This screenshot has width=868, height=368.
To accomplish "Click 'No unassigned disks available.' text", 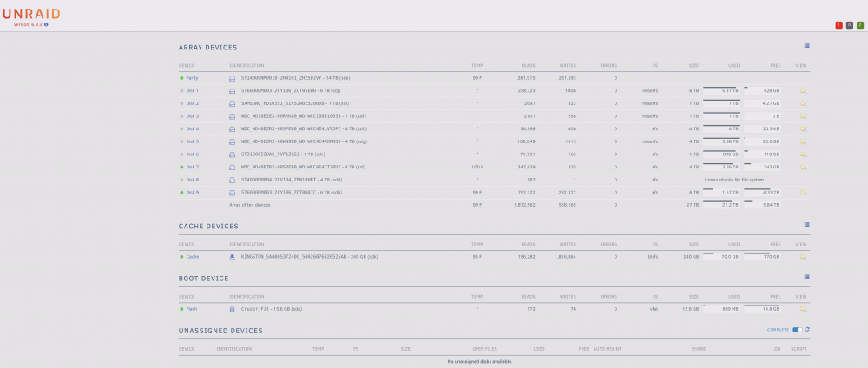I will (x=480, y=361).
